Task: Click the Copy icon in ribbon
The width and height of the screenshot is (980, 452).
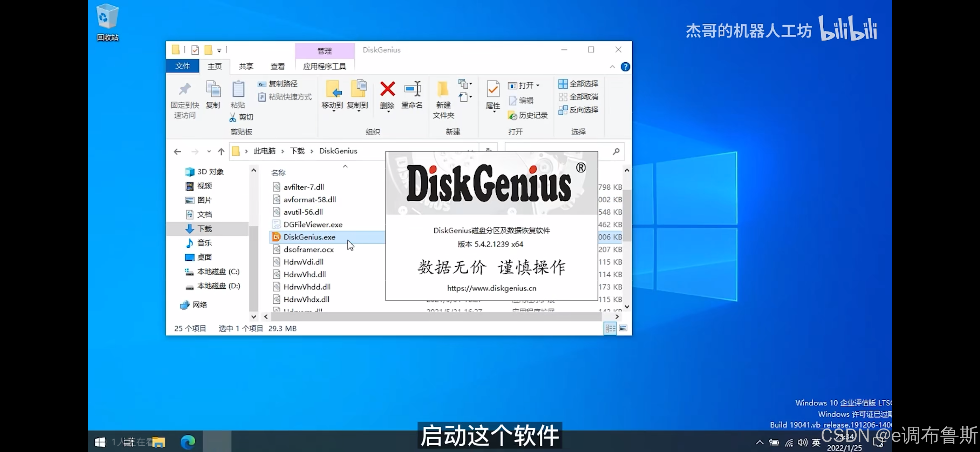Action: [213, 89]
